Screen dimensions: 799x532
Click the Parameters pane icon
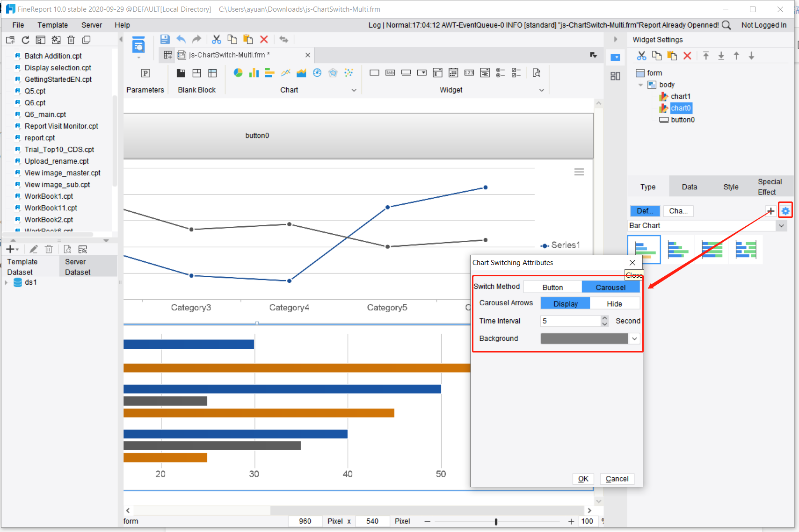tap(145, 73)
